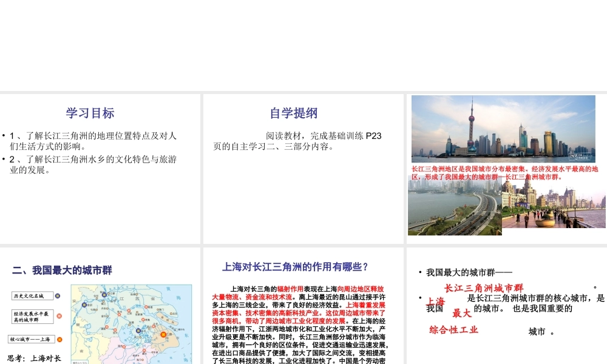Viewport: 607px width, 364px height.
Task: Select the 经济发展水平最高的城市群 legend box
Action: 32,316
